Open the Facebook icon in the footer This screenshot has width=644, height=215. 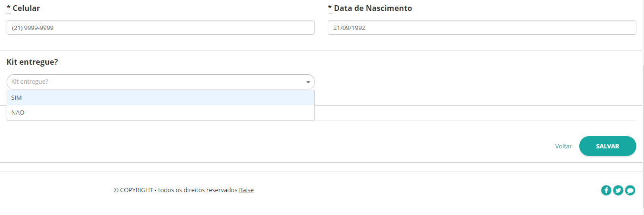(606, 190)
